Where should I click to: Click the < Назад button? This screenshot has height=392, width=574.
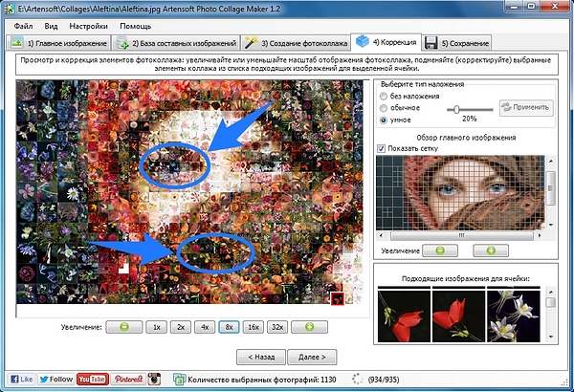[261, 357]
